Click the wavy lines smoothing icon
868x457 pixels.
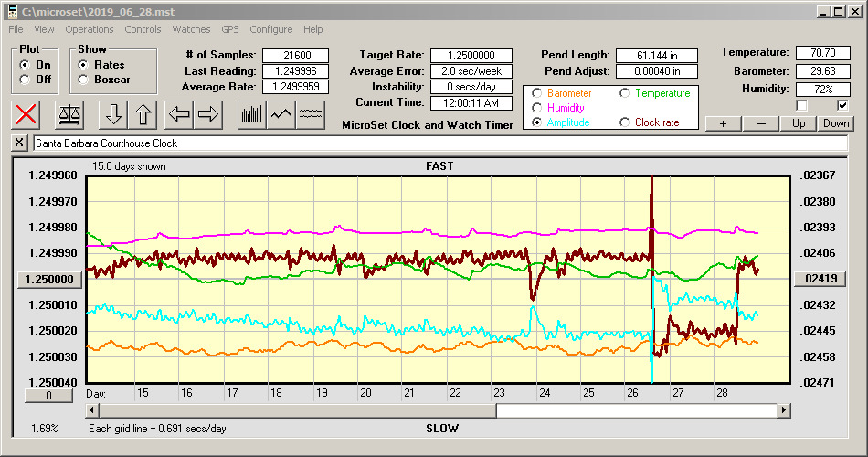(310, 114)
